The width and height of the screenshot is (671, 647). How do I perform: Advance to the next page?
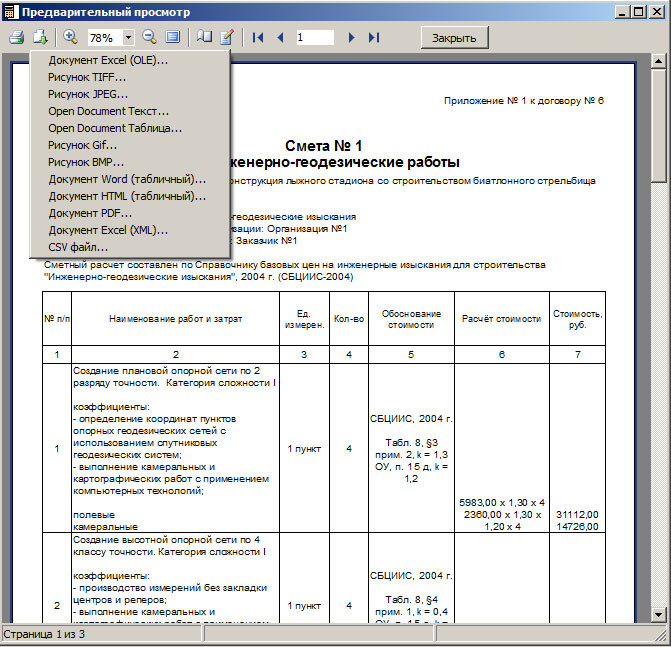pos(351,37)
